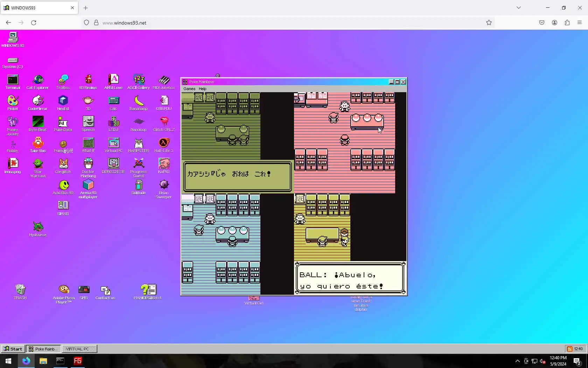Viewport: 588px width, 368px height.
Task: Open the Hydra.exe icon
Action: 38,229
